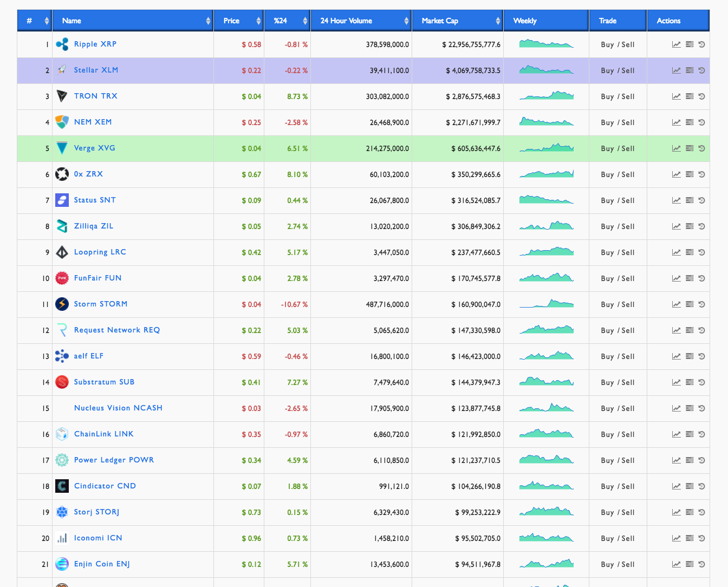This screenshot has width=728, height=587.
Task: Open the chart icon in aelf ELF row
Action: tap(677, 356)
